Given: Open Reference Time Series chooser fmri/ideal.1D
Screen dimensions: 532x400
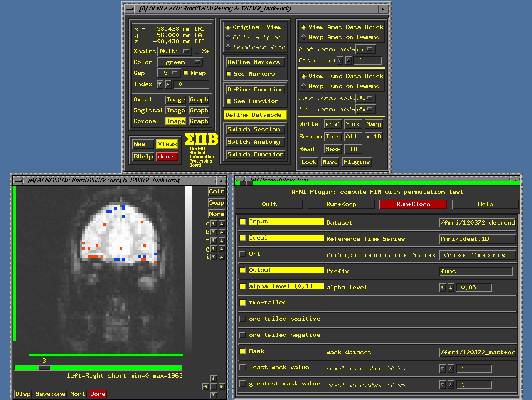Looking at the screenshot, I should click(478, 239).
